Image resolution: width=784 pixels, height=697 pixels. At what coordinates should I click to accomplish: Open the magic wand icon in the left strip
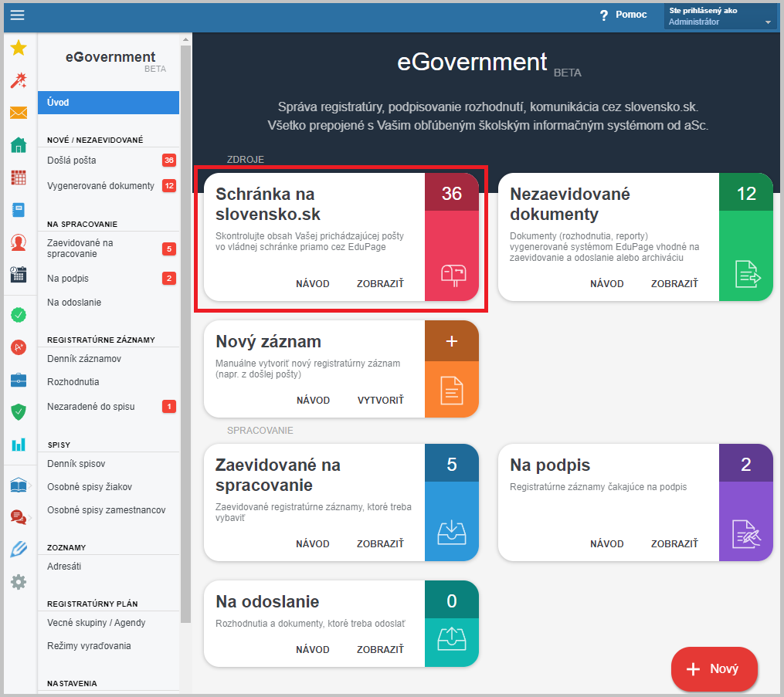[19, 80]
